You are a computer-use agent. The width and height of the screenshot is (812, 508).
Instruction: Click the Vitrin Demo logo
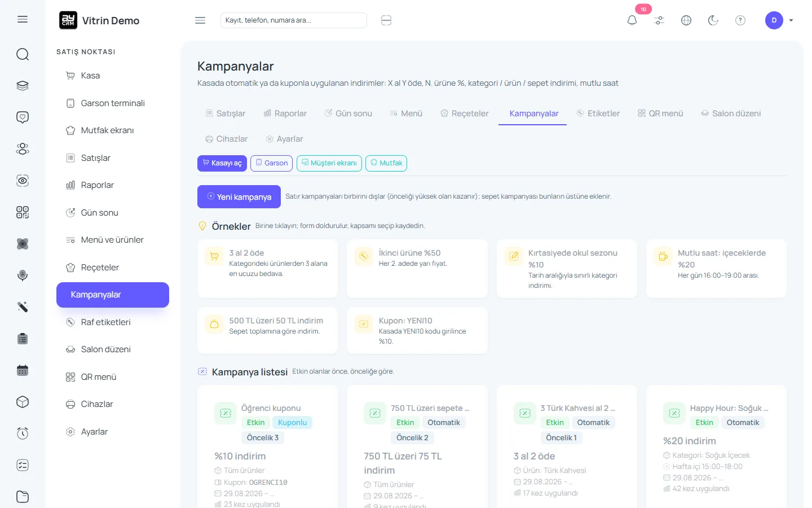(x=99, y=20)
